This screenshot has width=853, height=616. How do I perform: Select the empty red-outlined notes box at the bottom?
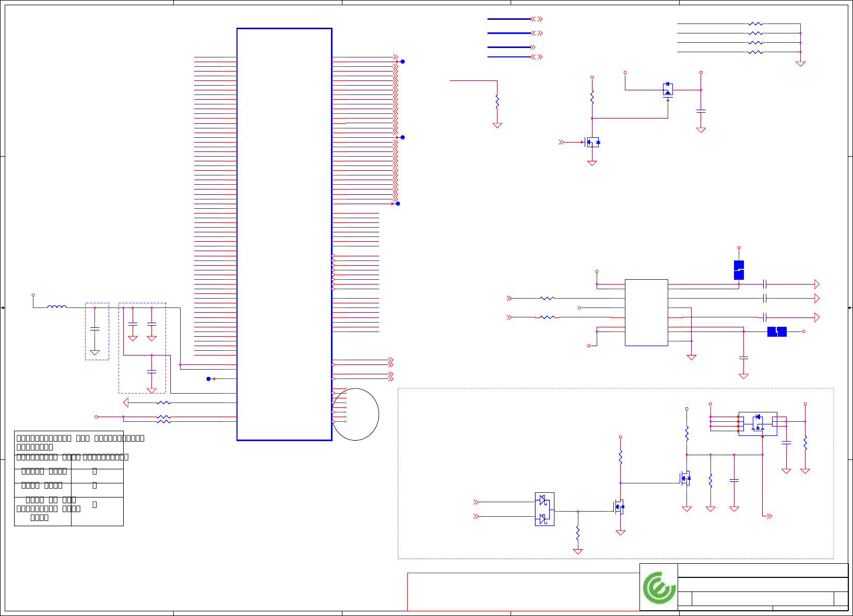coord(524,592)
